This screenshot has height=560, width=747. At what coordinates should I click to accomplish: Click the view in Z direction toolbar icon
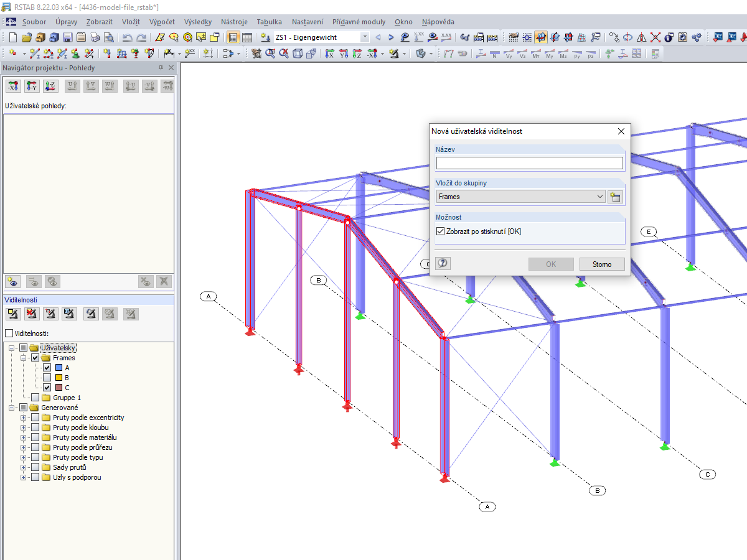point(357,54)
